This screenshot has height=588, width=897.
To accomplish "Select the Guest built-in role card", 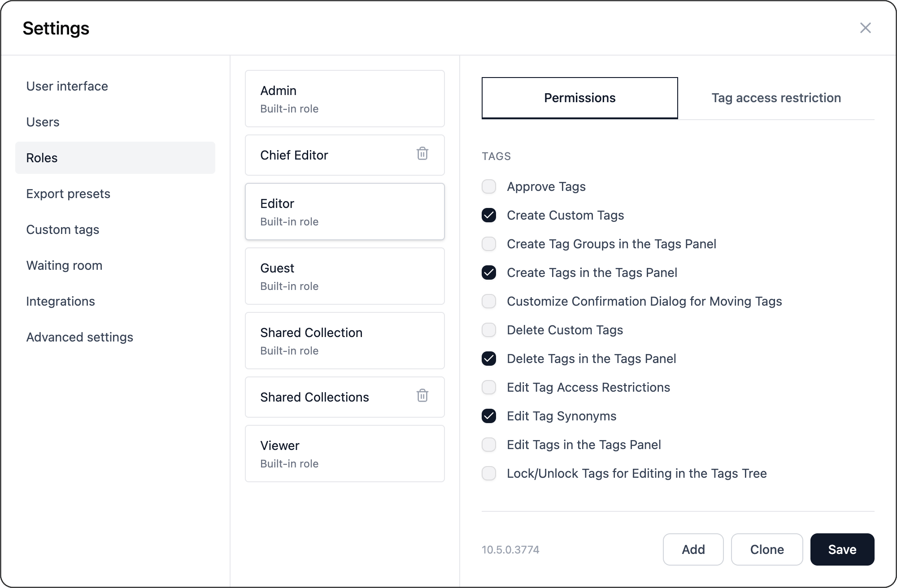I will point(344,276).
